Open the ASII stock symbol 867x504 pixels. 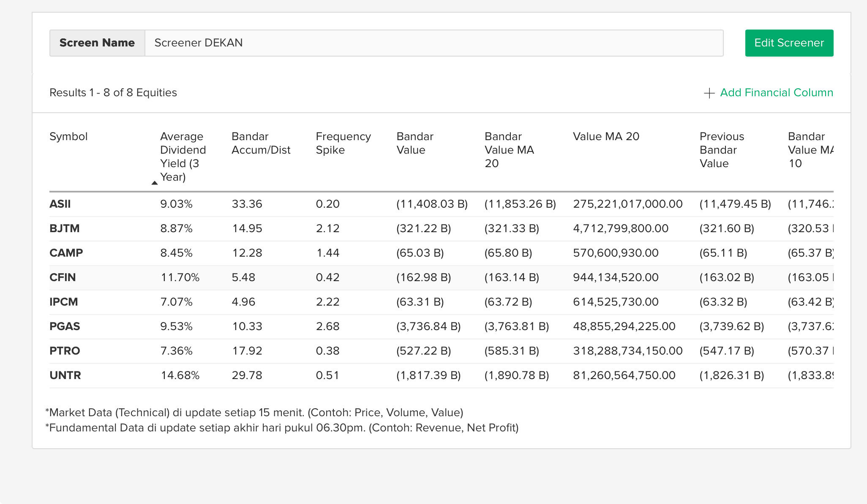coord(60,204)
